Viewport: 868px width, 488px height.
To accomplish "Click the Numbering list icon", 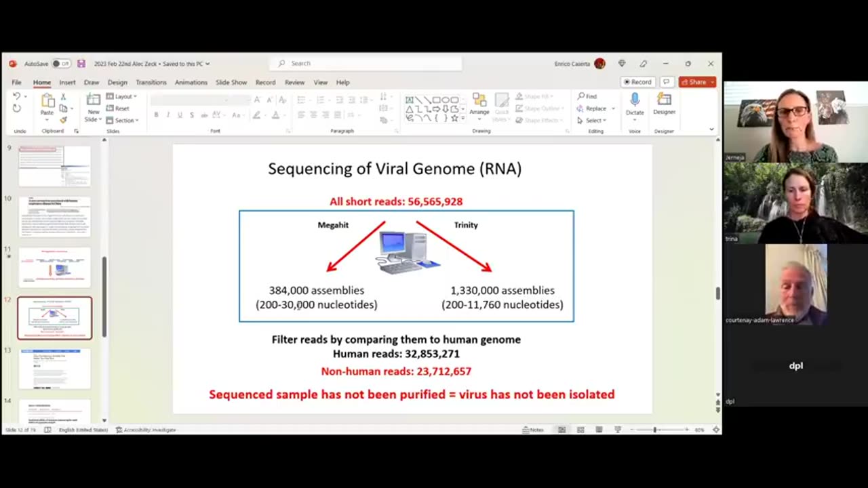I will 320,100.
